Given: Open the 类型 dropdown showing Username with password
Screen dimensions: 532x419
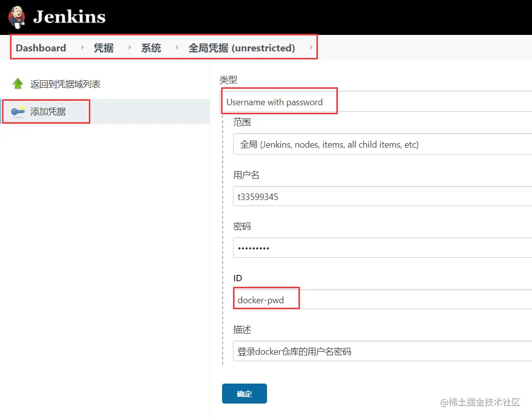Looking at the screenshot, I should [376, 101].
